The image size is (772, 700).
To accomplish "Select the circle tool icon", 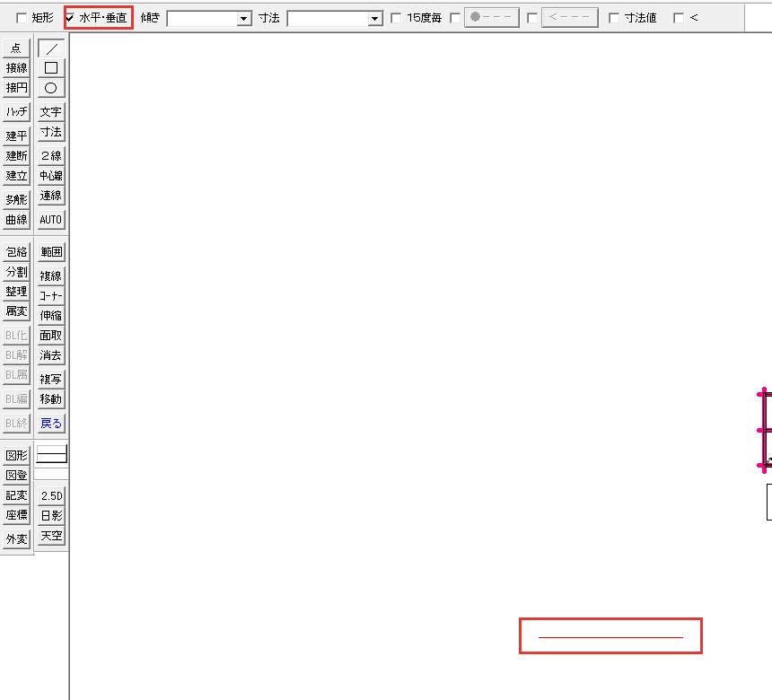I will coord(51,88).
